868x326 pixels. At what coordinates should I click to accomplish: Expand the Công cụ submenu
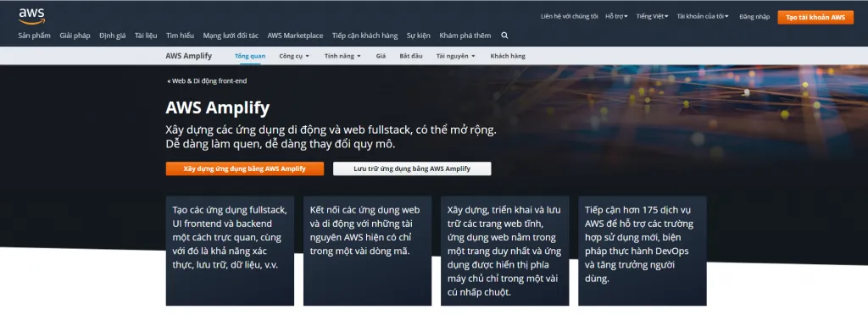[294, 56]
